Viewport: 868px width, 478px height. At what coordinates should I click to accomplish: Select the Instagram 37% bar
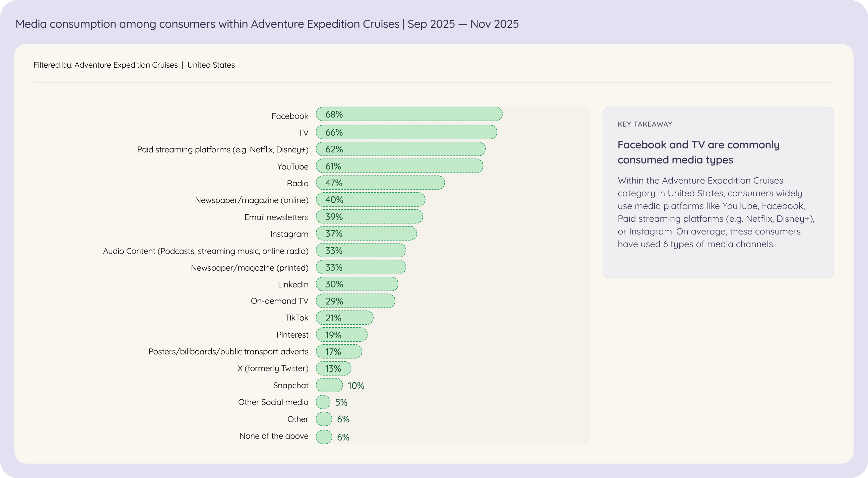click(x=366, y=233)
